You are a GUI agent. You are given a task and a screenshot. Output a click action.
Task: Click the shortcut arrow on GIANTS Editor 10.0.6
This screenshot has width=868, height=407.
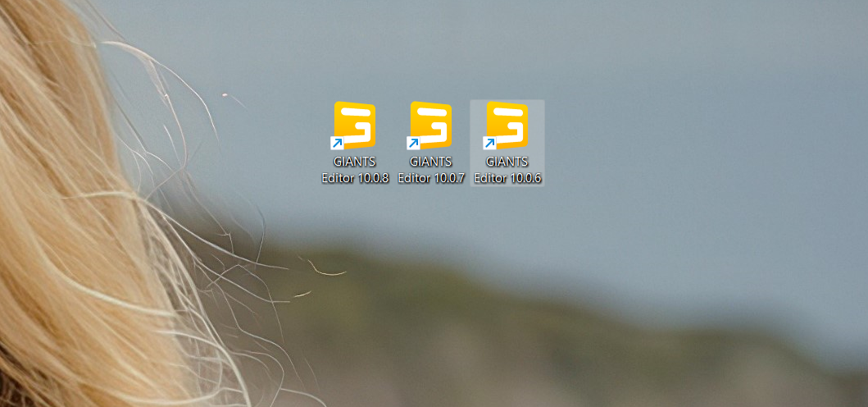pos(489,144)
